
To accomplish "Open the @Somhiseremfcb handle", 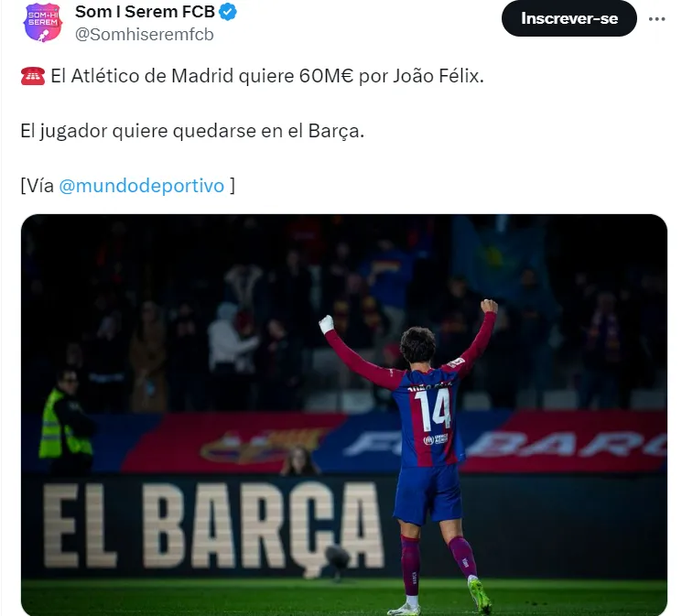I will pyautogui.click(x=145, y=35).
